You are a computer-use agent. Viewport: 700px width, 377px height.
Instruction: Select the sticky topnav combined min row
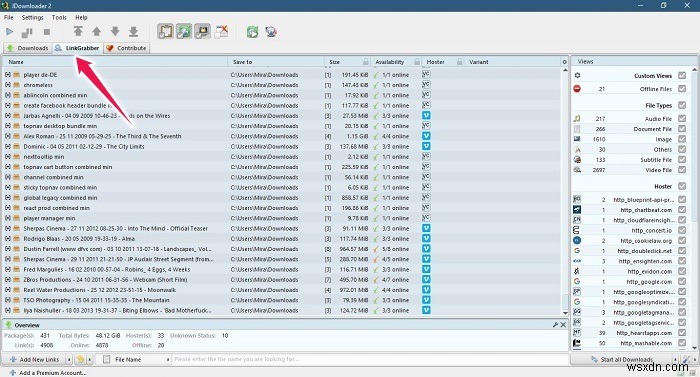point(282,188)
